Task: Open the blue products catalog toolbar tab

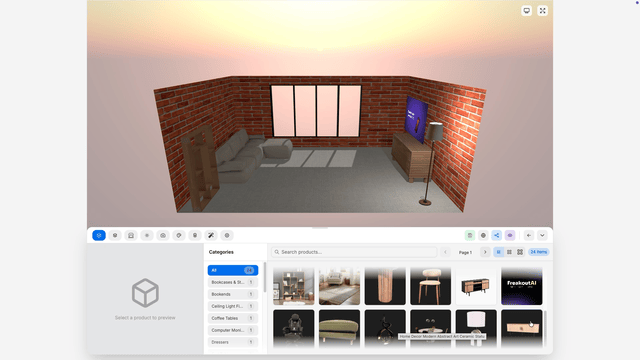Action: point(99,236)
